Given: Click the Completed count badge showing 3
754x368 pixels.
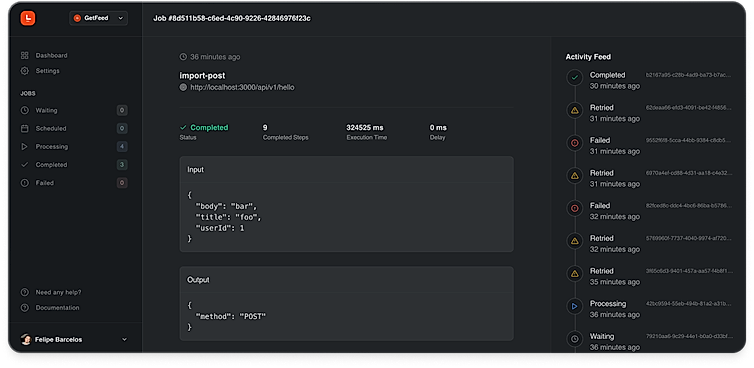Looking at the screenshot, I should 122,165.
